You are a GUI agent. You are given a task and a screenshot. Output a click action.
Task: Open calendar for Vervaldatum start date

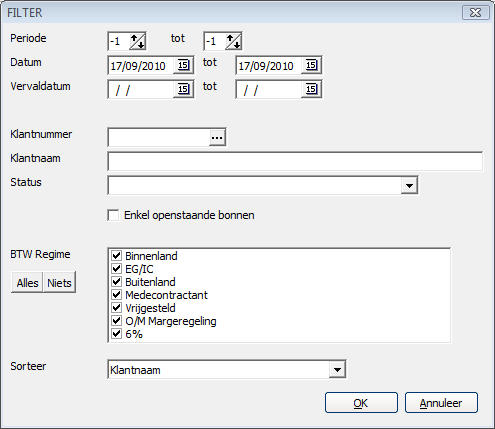pos(183,89)
